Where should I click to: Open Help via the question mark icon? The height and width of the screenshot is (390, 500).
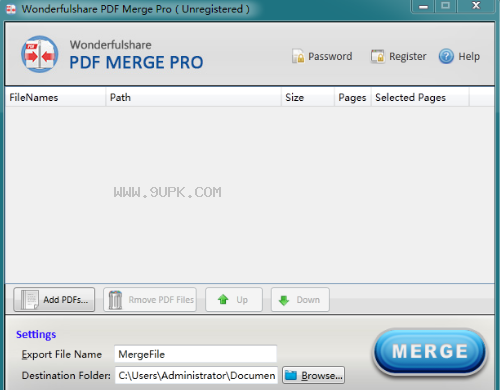(x=446, y=56)
